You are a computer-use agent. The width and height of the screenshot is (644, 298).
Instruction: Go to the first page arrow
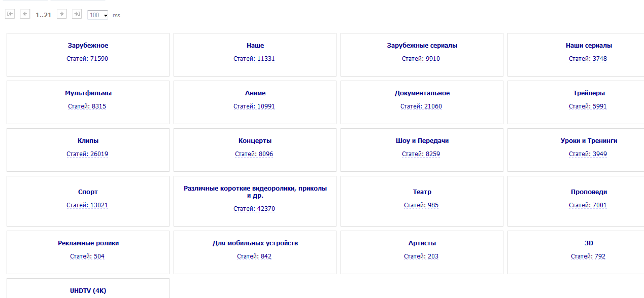(x=10, y=14)
